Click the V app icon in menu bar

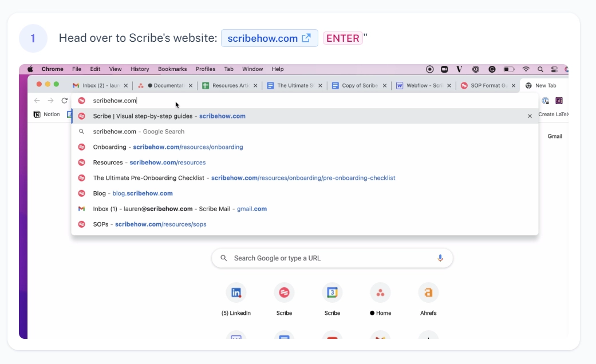(459, 69)
